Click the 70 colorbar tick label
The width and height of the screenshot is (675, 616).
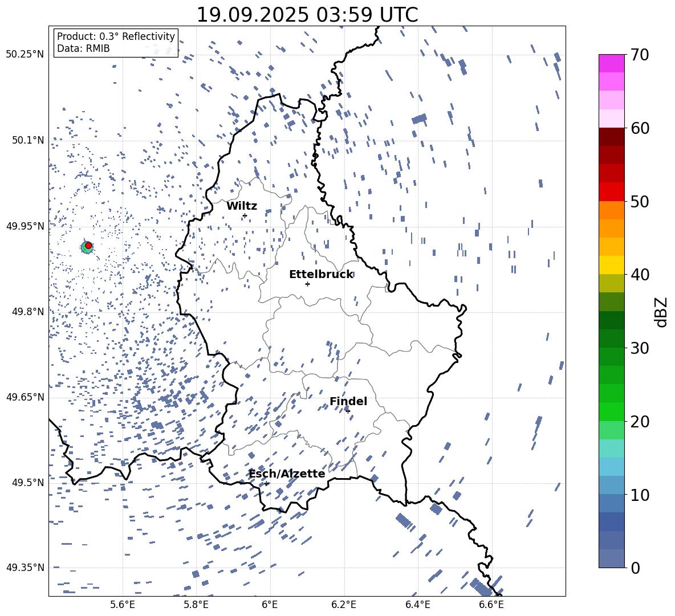(640, 55)
